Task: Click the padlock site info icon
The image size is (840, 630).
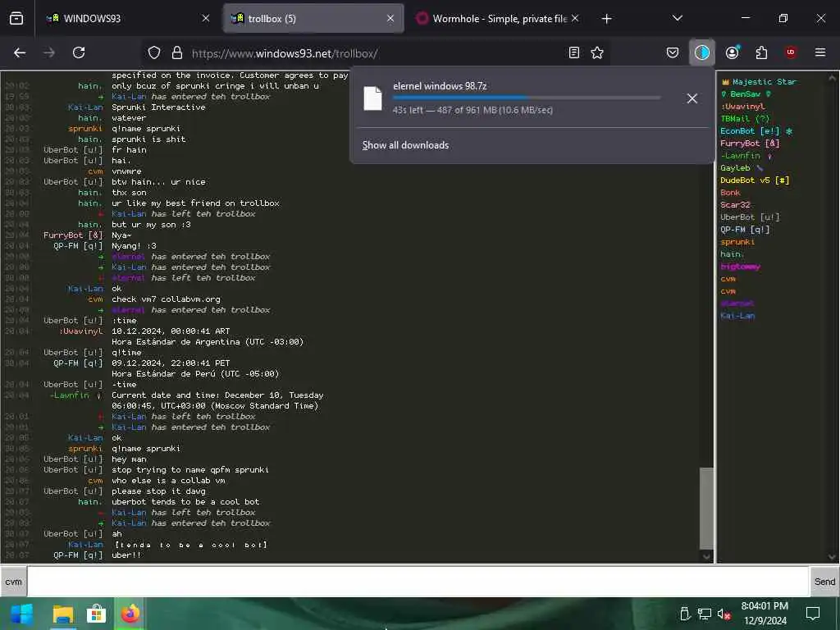Action: [177, 52]
